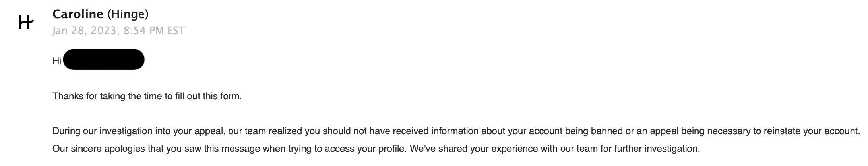Click the blacked-out recipient name
Viewport: 868px width, 166px height.
(103, 60)
